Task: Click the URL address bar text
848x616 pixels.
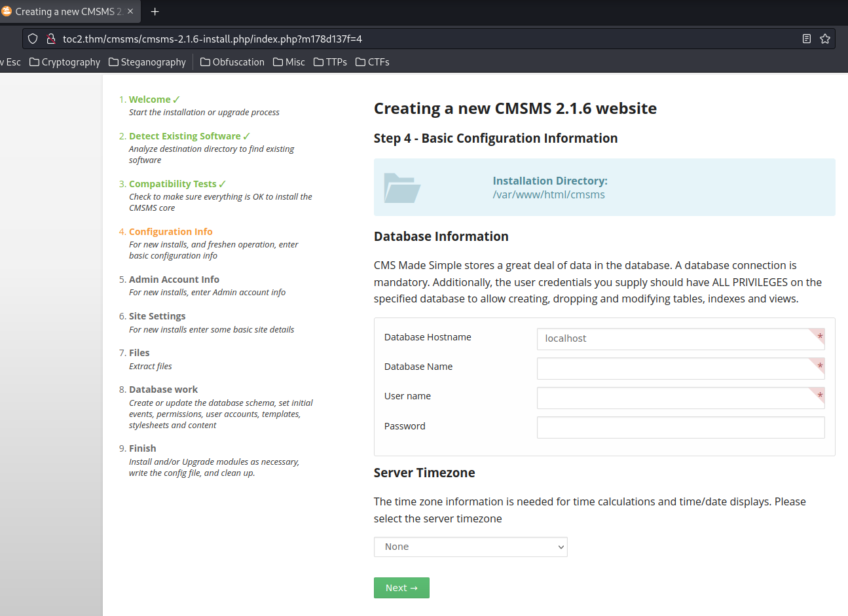Action: [212, 39]
